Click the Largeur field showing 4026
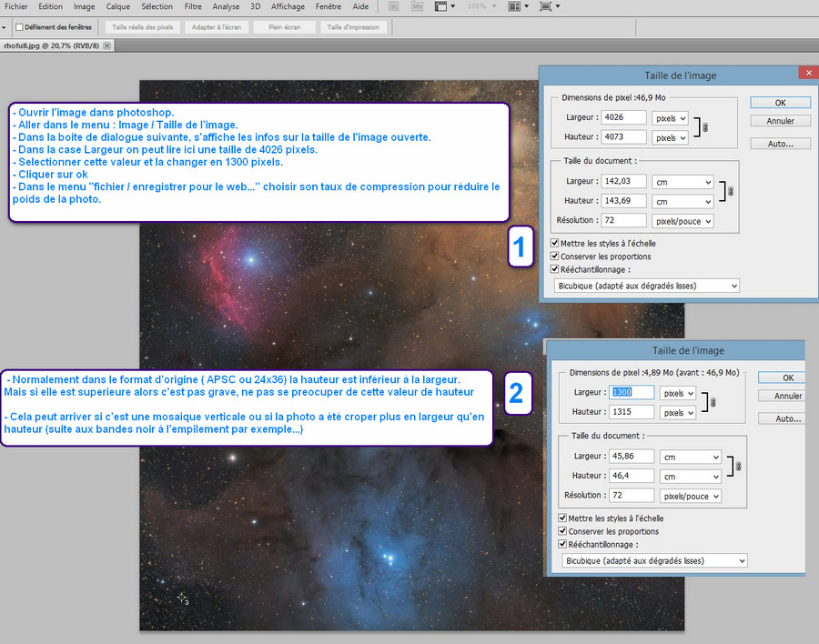 [x=623, y=117]
